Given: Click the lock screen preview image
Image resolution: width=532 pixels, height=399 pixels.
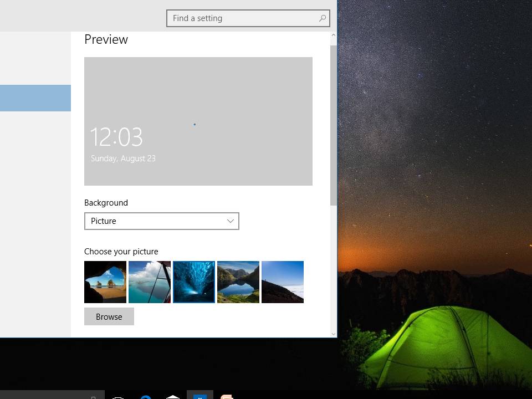Looking at the screenshot, I should tap(198, 121).
